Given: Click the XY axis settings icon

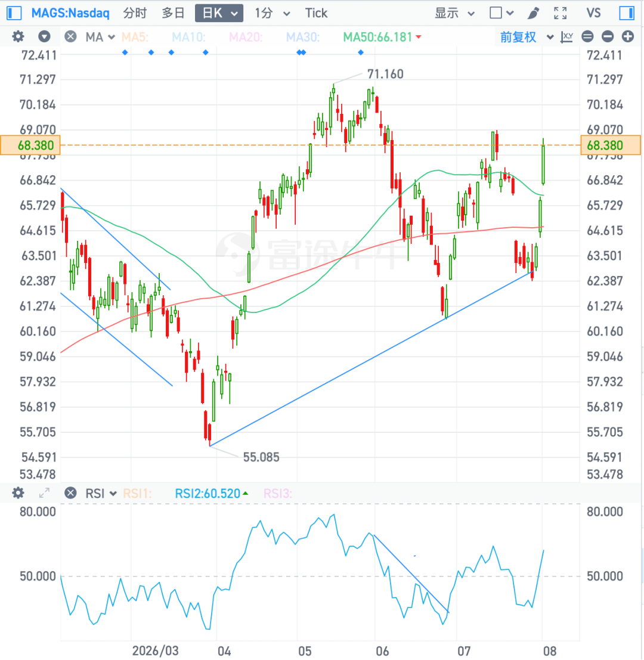Looking at the screenshot, I should [567, 36].
